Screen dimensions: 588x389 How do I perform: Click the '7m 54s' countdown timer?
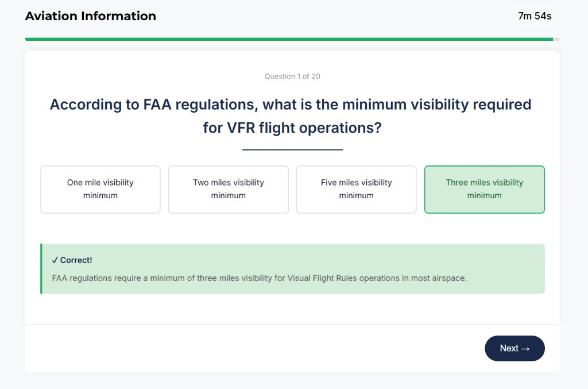point(534,16)
